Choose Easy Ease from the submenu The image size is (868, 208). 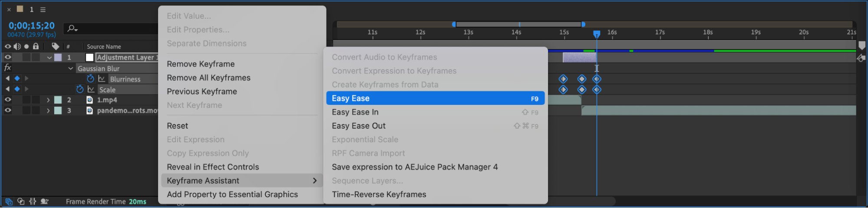435,98
